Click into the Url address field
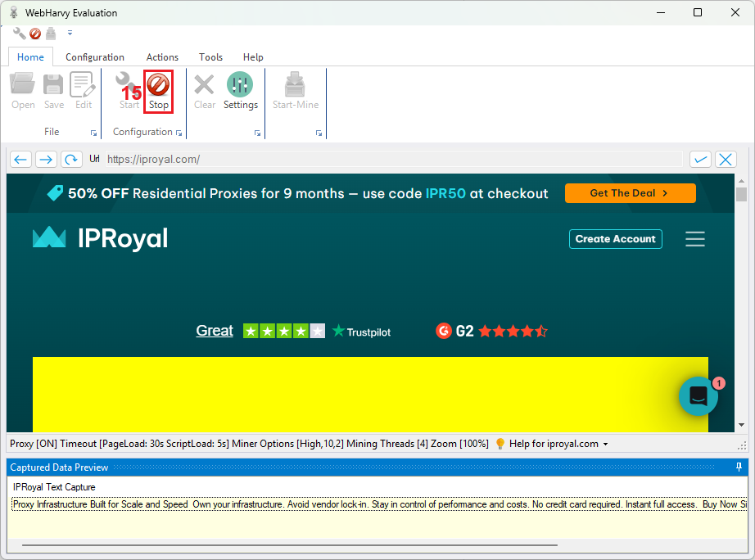 (393, 160)
